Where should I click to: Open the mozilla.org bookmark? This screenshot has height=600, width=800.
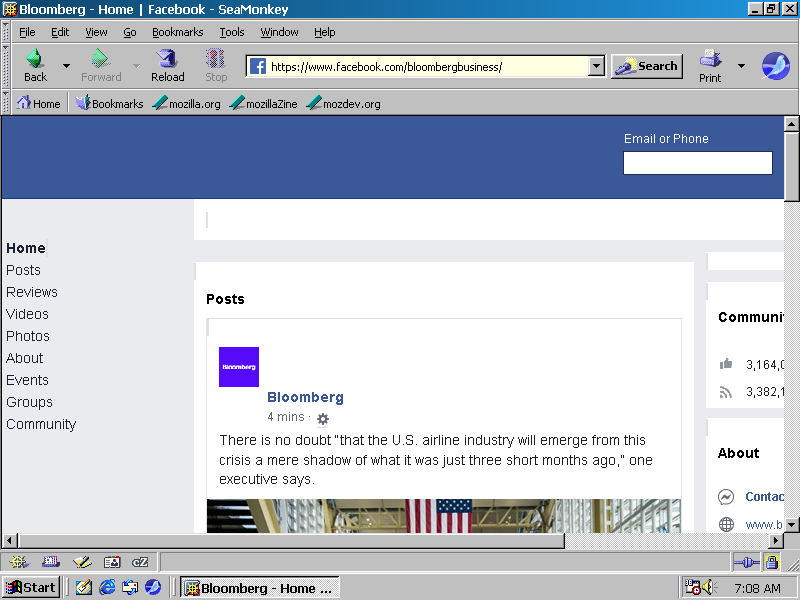pyautogui.click(x=187, y=104)
